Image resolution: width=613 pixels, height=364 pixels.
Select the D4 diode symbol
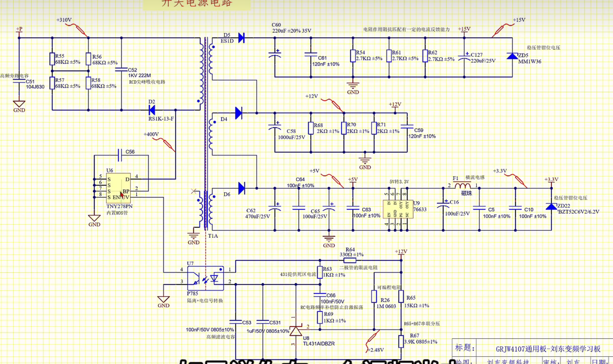point(239,113)
